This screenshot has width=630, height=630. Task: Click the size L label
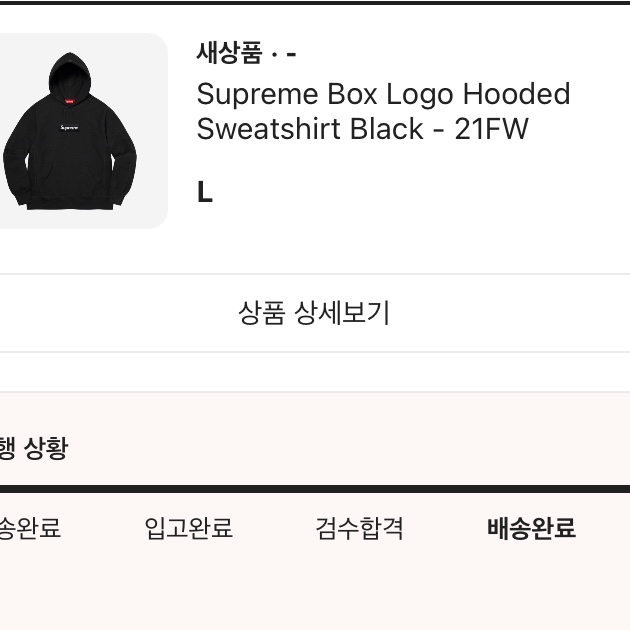point(205,192)
